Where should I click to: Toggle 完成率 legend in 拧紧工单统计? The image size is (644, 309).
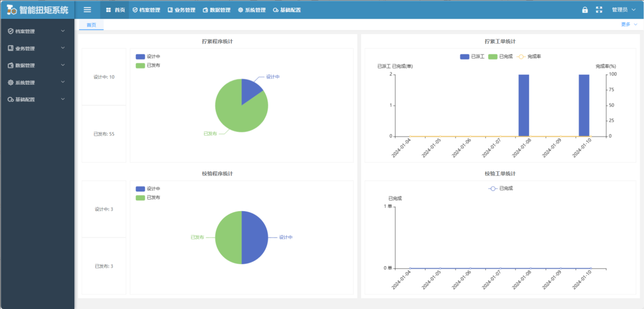coord(528,57)
